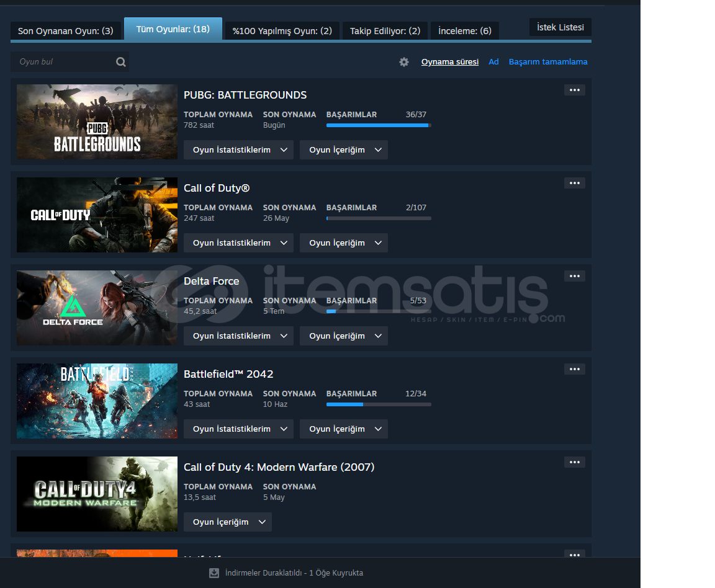
Task: Sort games by Başarım tamamlama
Action: click(x=548, y=62)
